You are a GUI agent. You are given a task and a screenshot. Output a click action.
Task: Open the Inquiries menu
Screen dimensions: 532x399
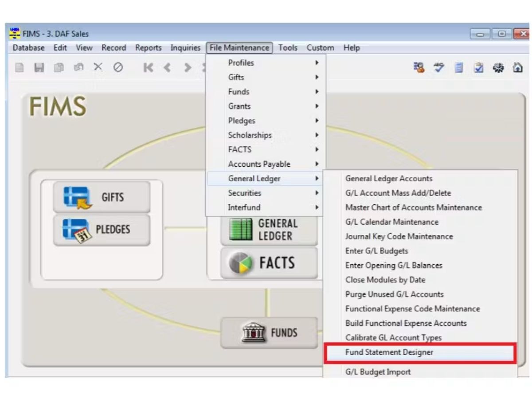[185, 47]
